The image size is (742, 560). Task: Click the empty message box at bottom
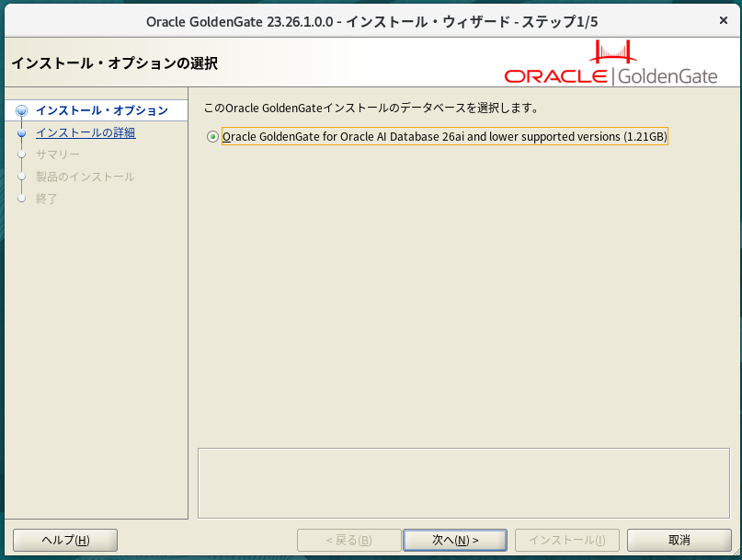pos(464,483)
